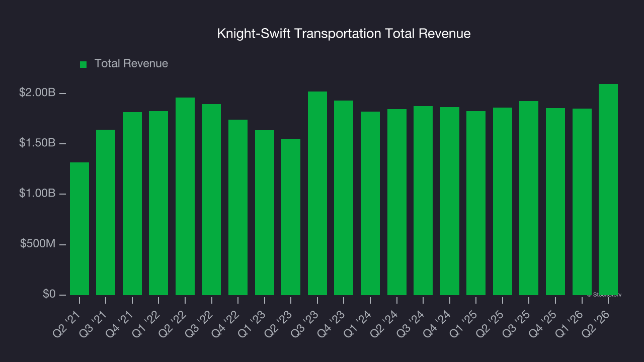This screenshot has width=644, height=362.
Task: Select the Q1 '26 revenue bar
Action: pos(582,202)
